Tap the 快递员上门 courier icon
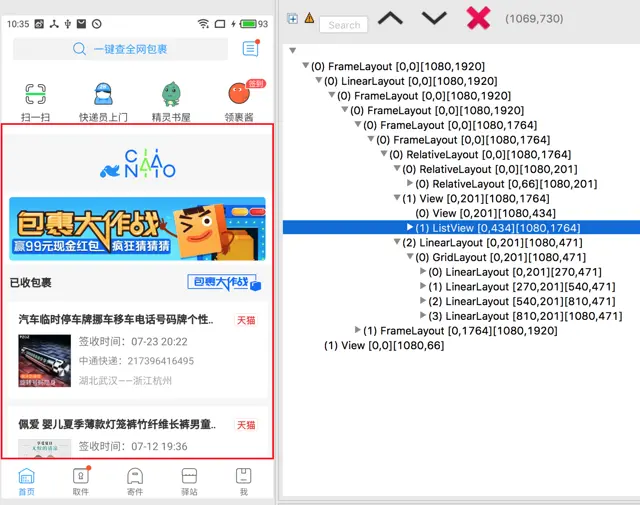Viewport: 640px width, 505px height. (103, 94)
